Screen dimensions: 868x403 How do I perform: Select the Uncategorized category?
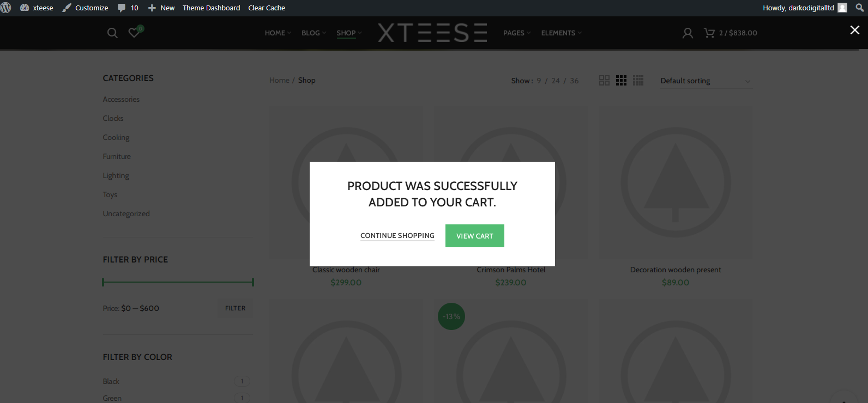126,213
